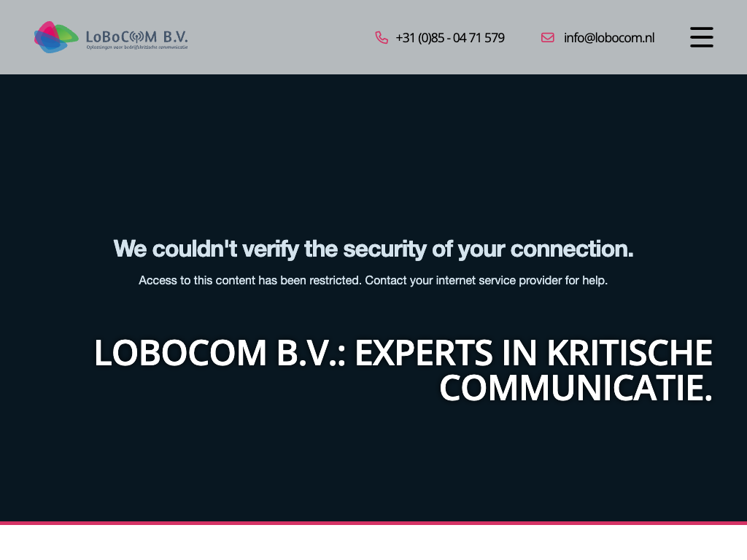The width and height of the screenshot is (747, 560).
Task: Click 'EXPERTS IN KRITISCHE' in the hero title
Action: tap(533, 354)
